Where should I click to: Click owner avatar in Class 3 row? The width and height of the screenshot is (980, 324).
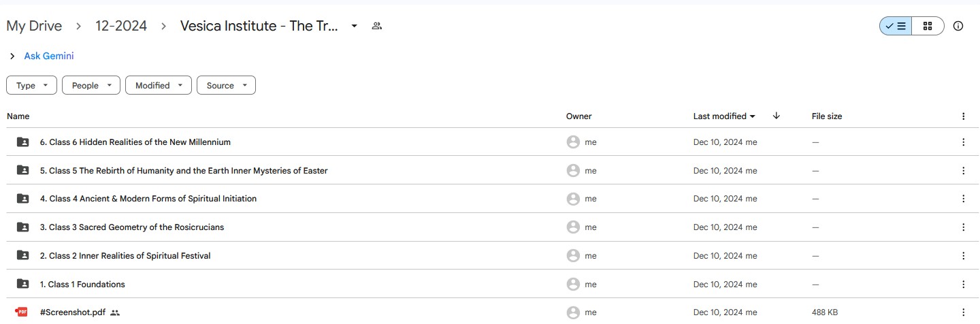(573, 227)
